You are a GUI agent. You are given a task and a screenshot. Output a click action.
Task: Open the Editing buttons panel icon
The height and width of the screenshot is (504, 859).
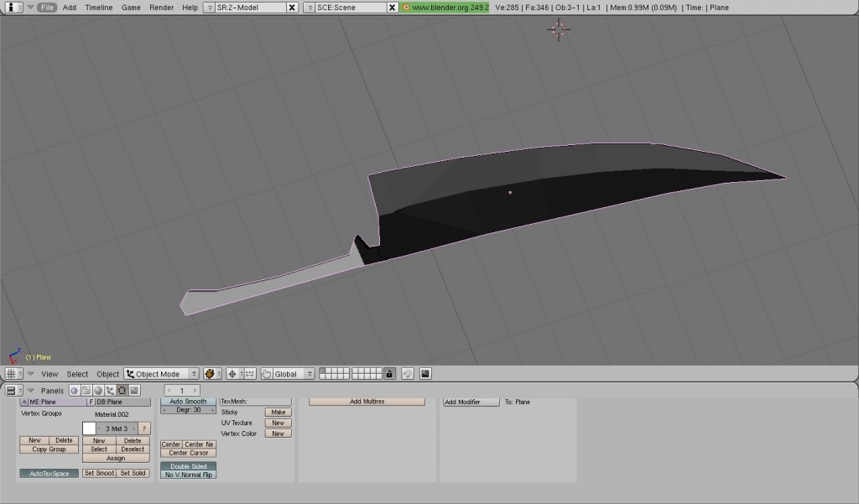(x=122, y=390)
